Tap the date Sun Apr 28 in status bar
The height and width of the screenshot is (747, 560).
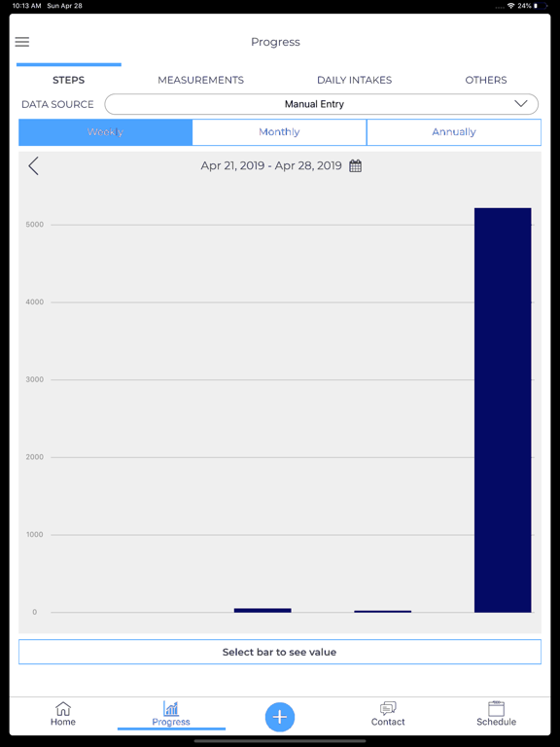point(64,6)
